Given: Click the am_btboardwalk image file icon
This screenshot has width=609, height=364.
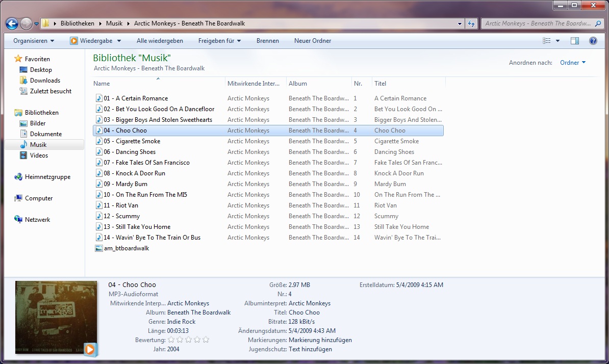Looking at the screenshot, I should [x=98, y=248].
